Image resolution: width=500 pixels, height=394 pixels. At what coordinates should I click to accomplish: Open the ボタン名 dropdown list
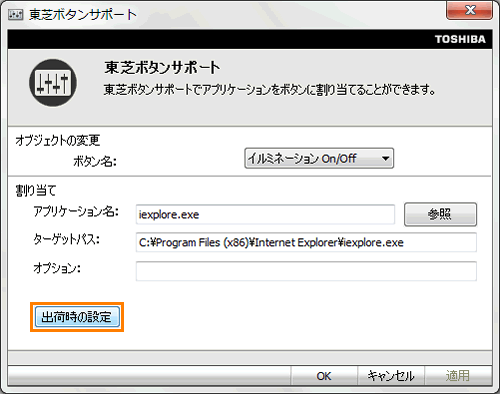[319, 158]
